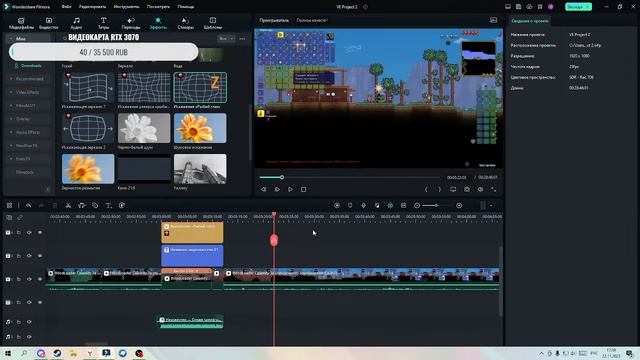Open the Шаблоны tab
The height and width of the screenshot is (360, 640).
coord(213,23)
